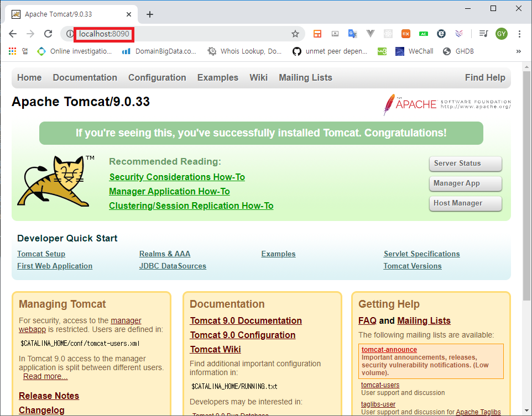Open Online investigatio... bookmark
The image size is (532, 416).
click(74, 51)
